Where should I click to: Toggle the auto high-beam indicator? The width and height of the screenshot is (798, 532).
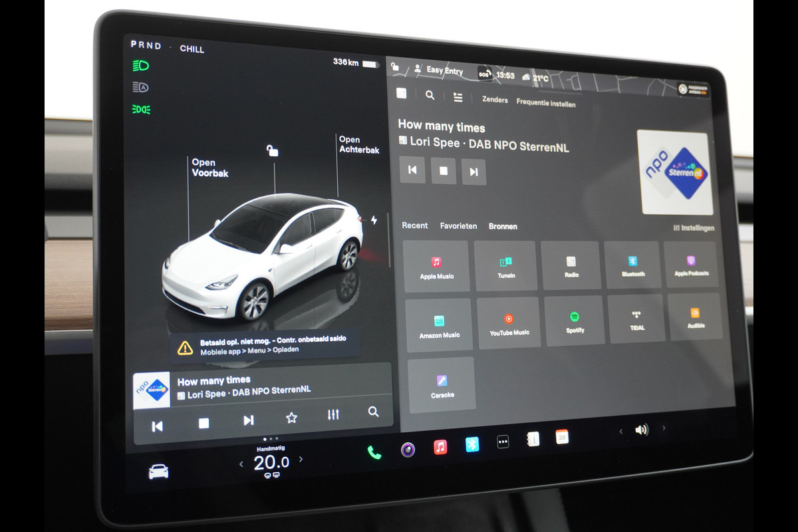coord(140,87)
